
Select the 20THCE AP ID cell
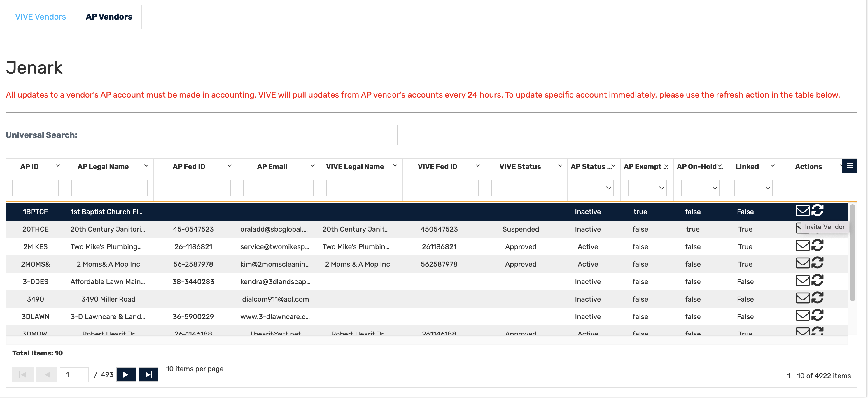[35, 229]
